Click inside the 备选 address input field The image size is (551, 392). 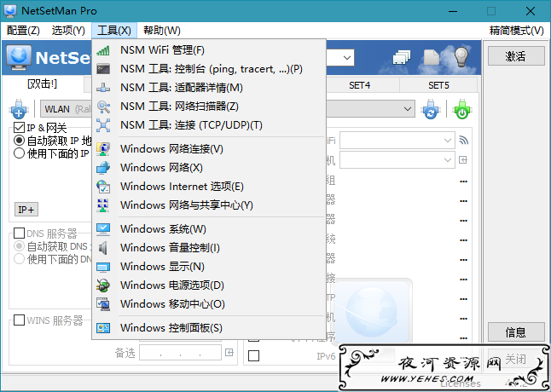click(x=180, y=352)
